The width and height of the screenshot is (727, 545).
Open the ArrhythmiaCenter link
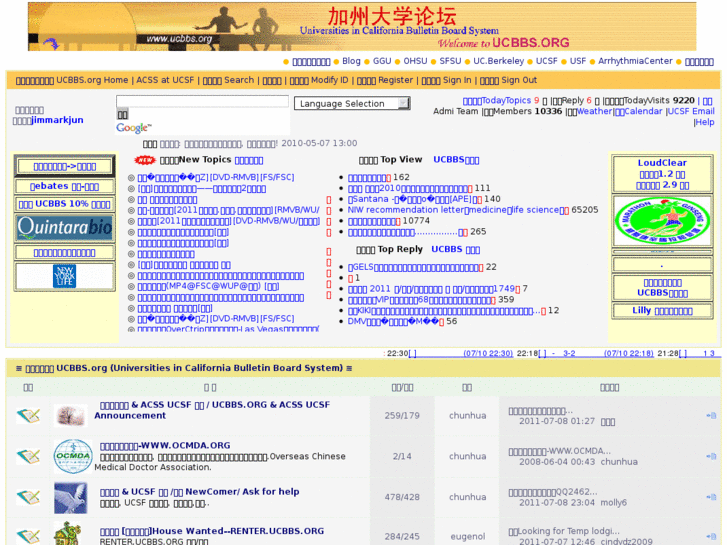[635, 61]
